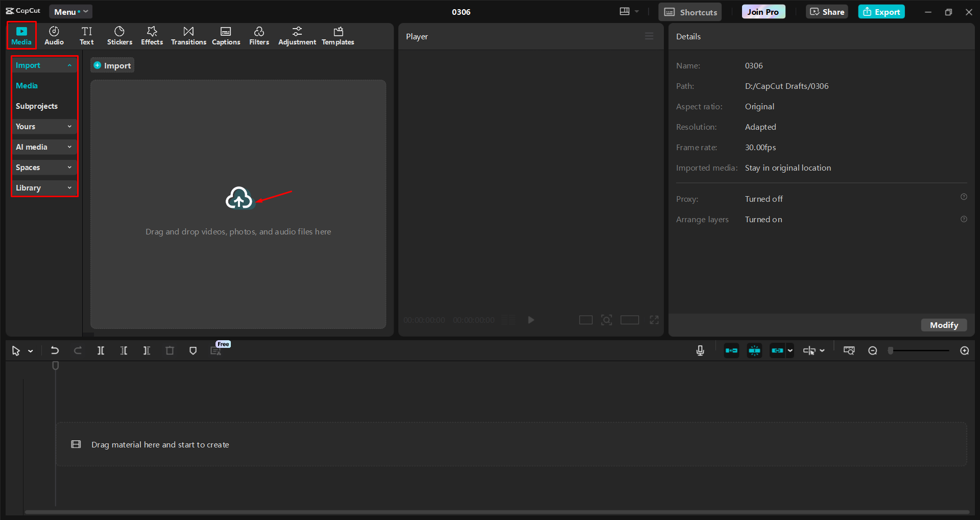Click the record voiceover microphone icon

pos(700,350)
